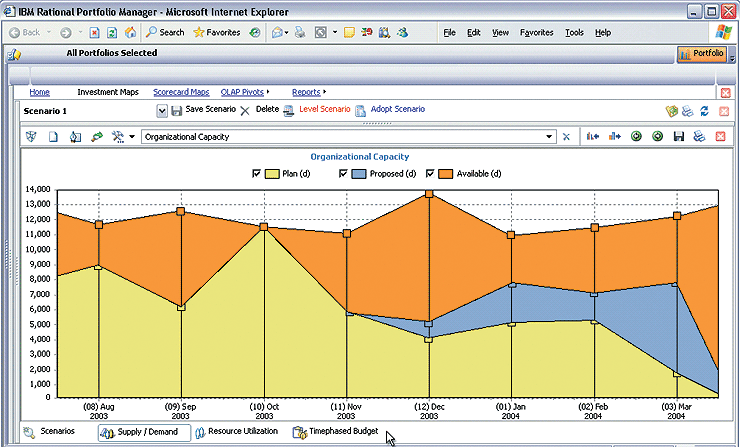Click the Media/History globe icon

[x=255, y=32]
